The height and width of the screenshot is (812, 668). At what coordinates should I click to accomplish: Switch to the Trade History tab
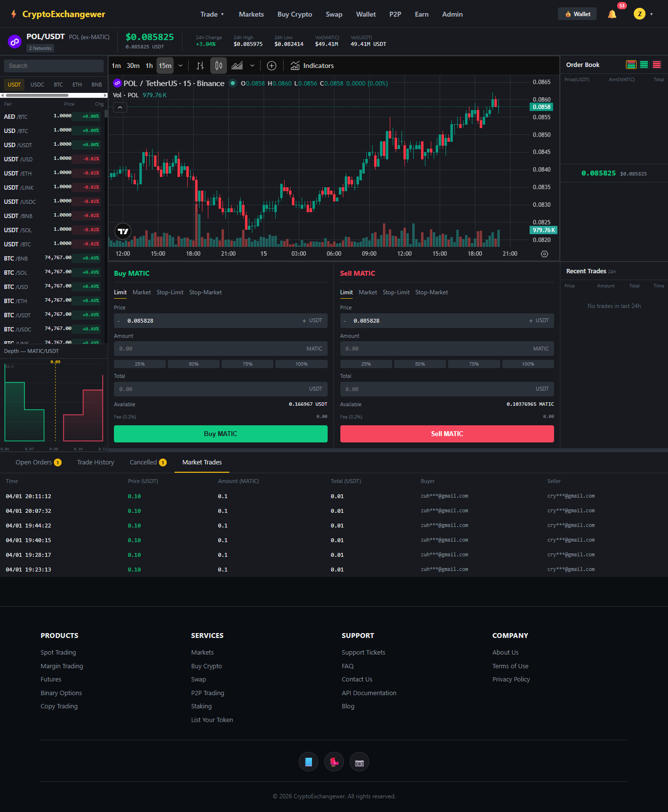click(95, 462)
